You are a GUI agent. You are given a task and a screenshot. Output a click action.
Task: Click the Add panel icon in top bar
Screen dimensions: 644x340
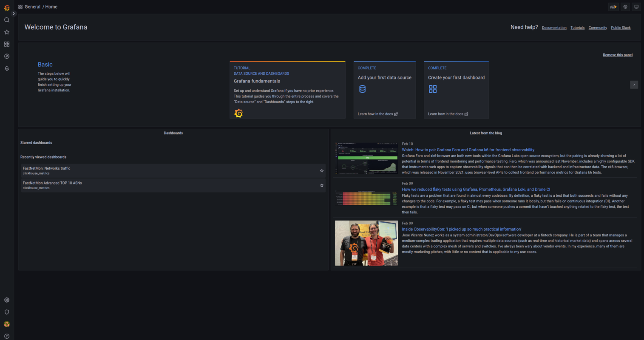613,6
